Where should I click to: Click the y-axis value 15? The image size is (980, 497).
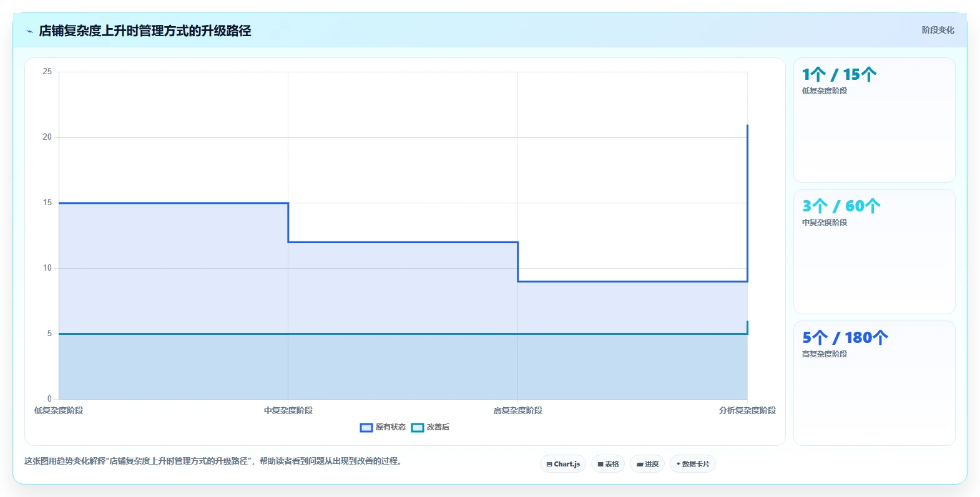pyautogui.click(x=47, y=203)
